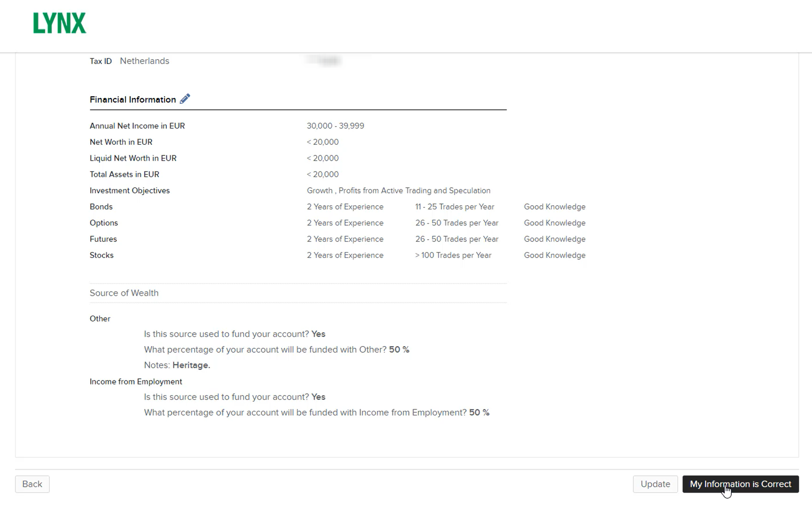Select Liquid Net Worth value < 20,000

coord(323,158)
